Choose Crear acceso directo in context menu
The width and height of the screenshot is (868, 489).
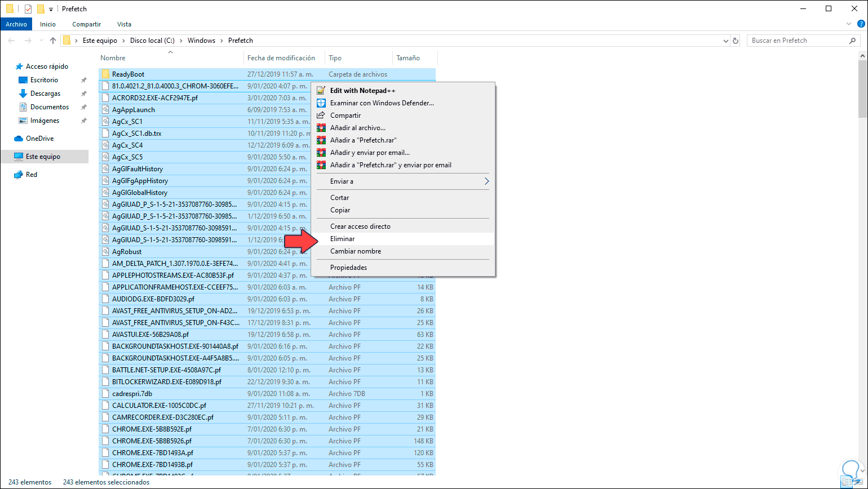(403, 226)
